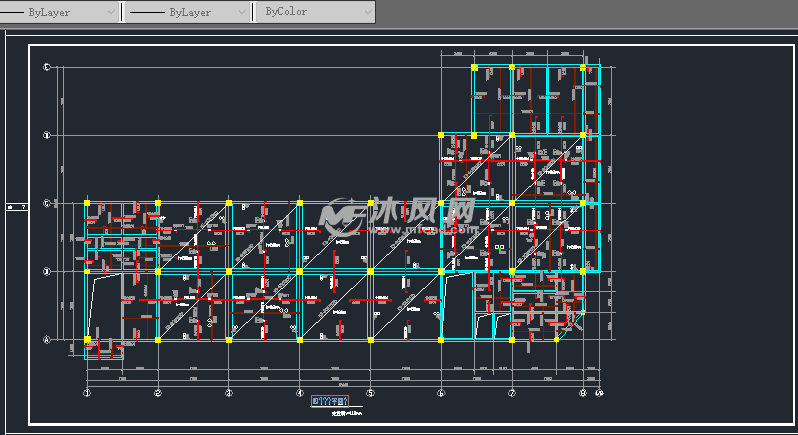Select axis bubble 1 on bottom row
This screenshot has width=798, height=435.
click(87, 394)
